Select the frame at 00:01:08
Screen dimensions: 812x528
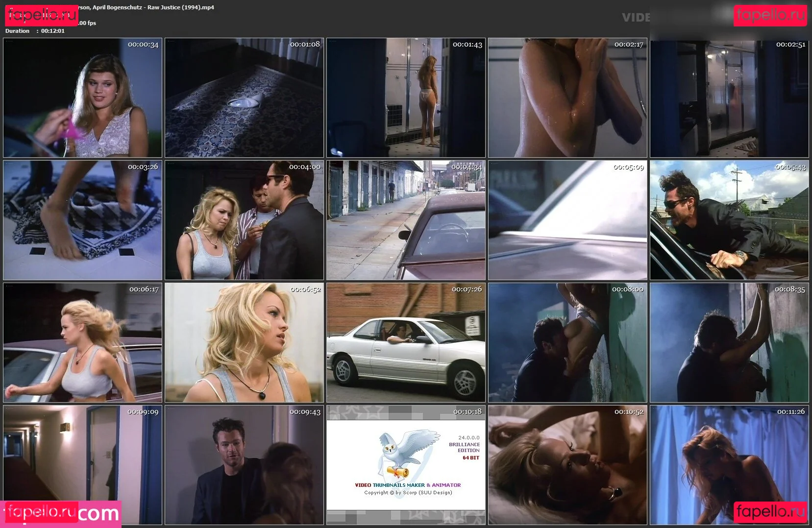pos(244,97)
